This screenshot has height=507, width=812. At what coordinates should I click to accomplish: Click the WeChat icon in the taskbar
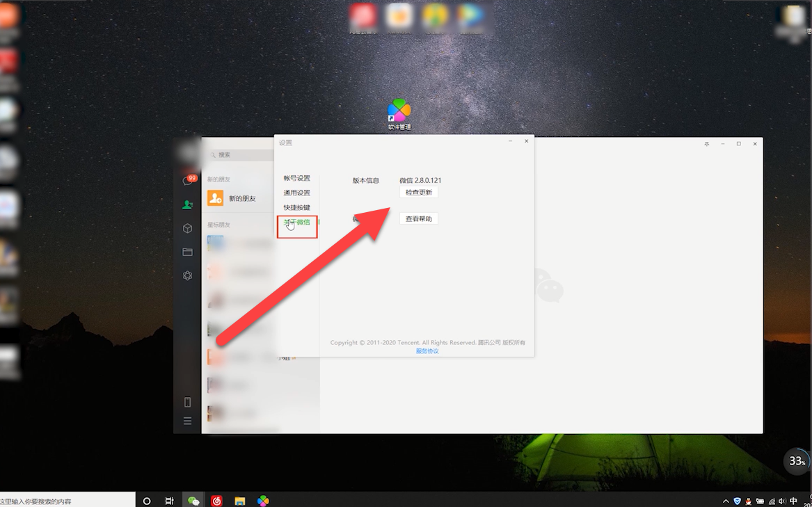pos(193,501)
